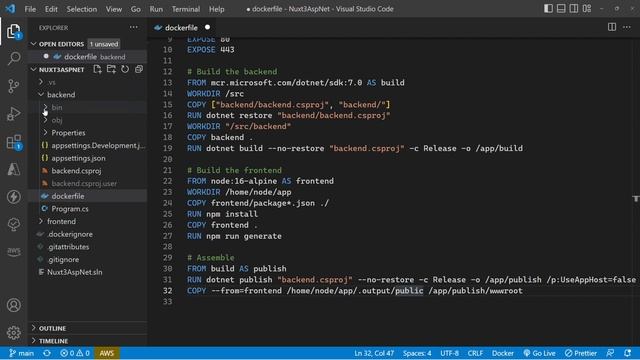Image resolution: width=640 pixels, height=360 pixels.
Task: Click the VS Code logo icon
Action: pos(10,9)
